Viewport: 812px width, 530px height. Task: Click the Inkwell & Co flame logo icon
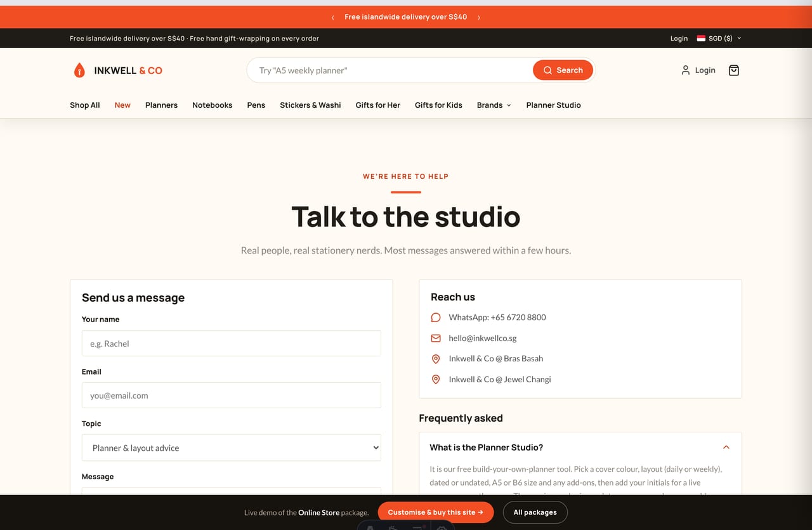(x=79, y=70)
